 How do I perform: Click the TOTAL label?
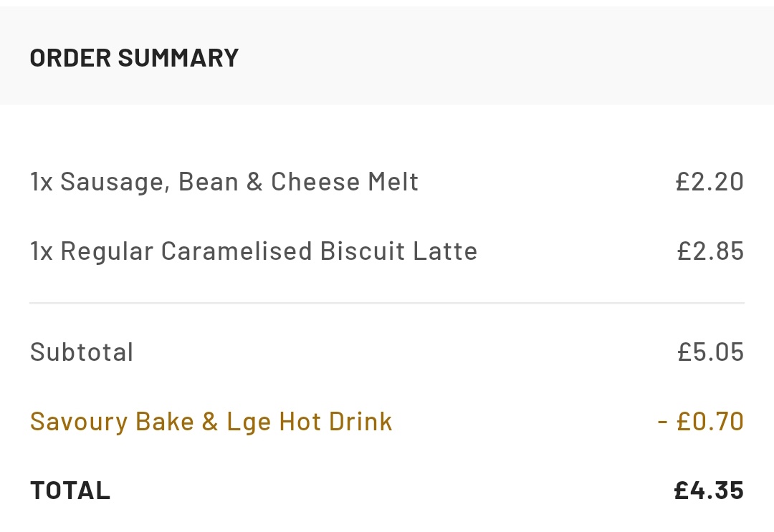pyautogui.click(x=70, y=490)
